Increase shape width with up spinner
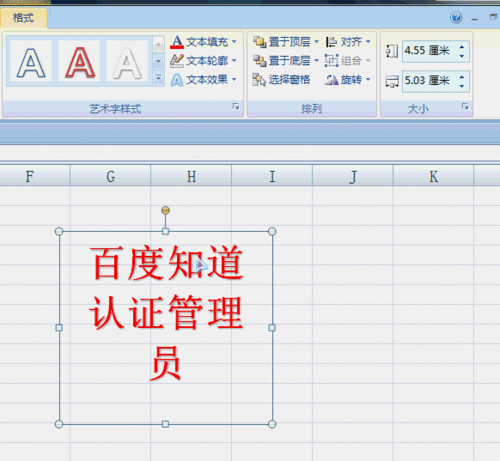This screenshot has height=461, width=500. tap(462, 77)
